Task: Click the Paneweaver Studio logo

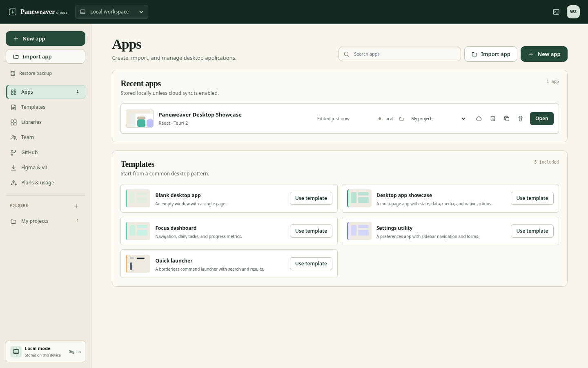Action: [38, 12]
